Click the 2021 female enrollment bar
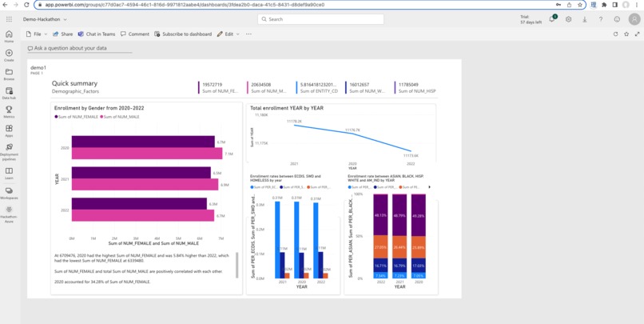Screen dimensions: 644x324 [x=141, y=173]
